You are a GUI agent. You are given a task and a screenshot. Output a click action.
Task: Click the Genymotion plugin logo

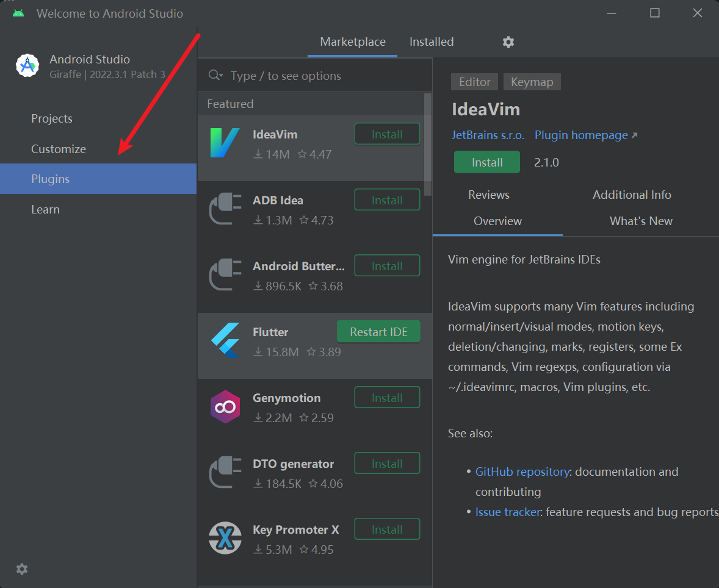click(225, 406)
